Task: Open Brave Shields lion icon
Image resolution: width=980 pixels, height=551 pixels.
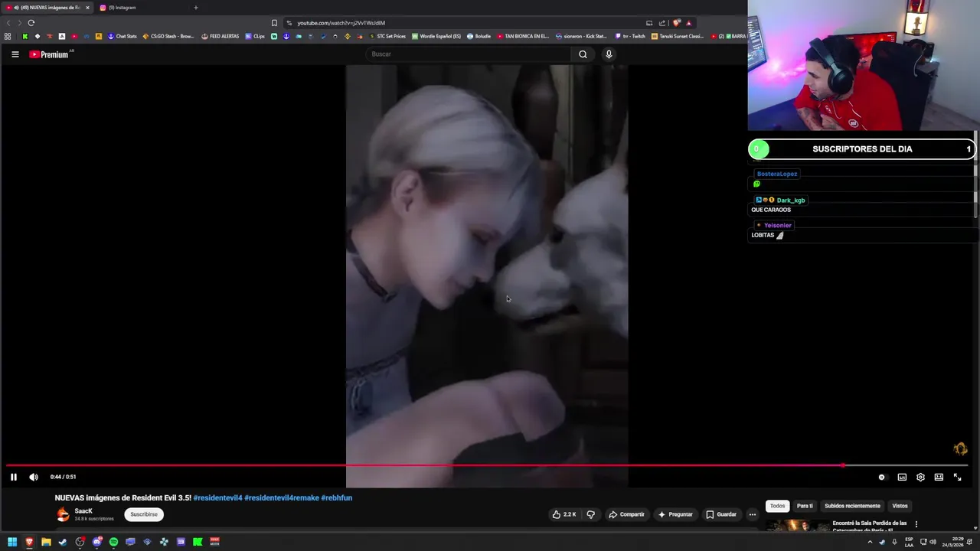Action: (677, 23)
